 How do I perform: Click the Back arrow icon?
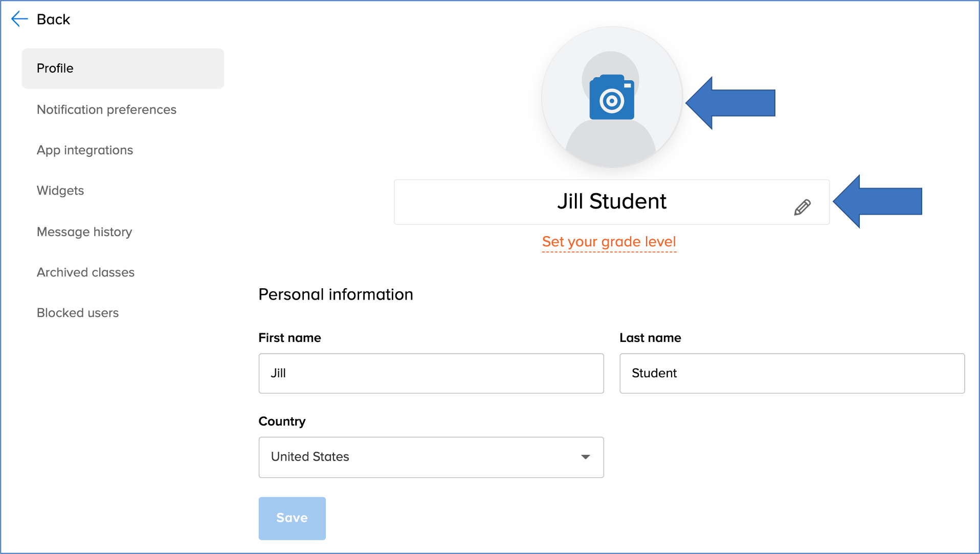19,19
